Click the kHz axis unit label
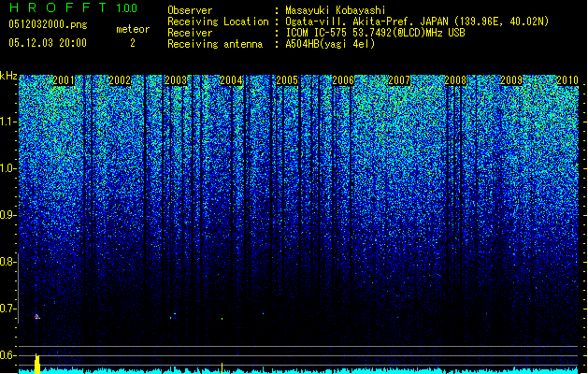Screen dimensions: 588x374 8,76
